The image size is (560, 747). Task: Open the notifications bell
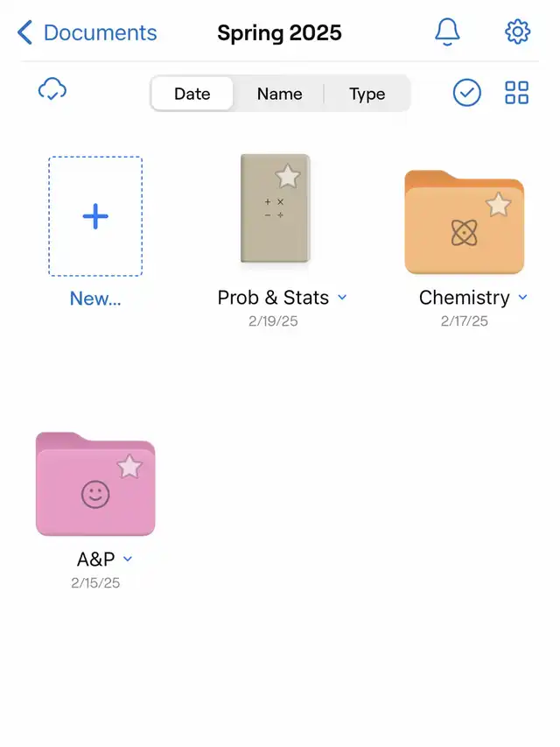coord(447,32)
